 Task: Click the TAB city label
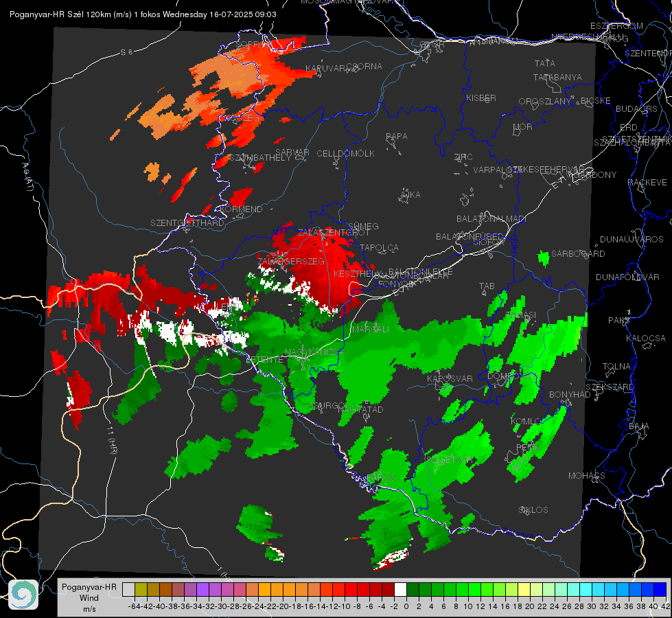point(487,286)
